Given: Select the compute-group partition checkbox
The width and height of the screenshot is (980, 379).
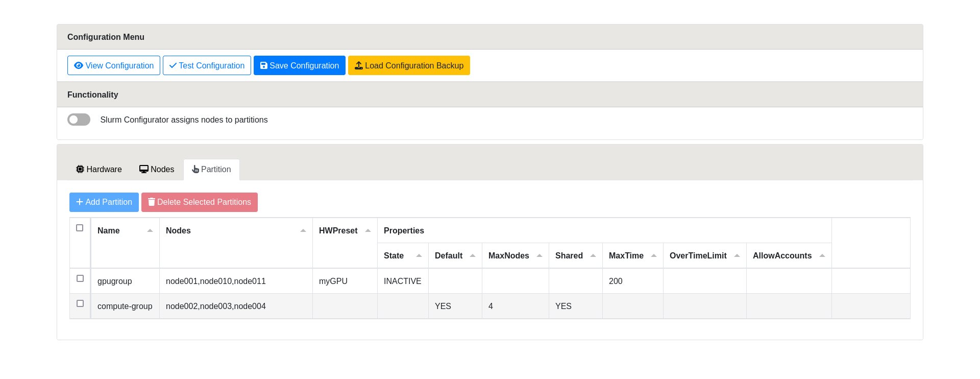Looking at the screenshot, I should tap(80, 303).
